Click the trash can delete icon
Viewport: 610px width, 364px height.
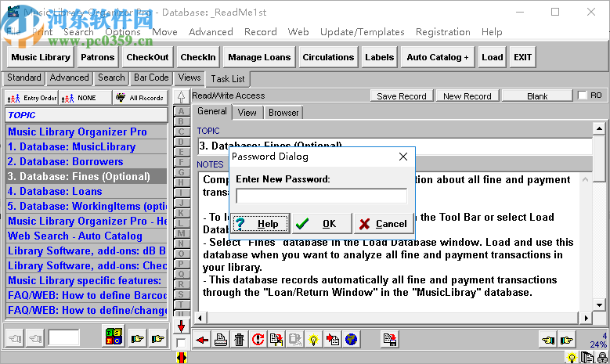tap(240, 340)
